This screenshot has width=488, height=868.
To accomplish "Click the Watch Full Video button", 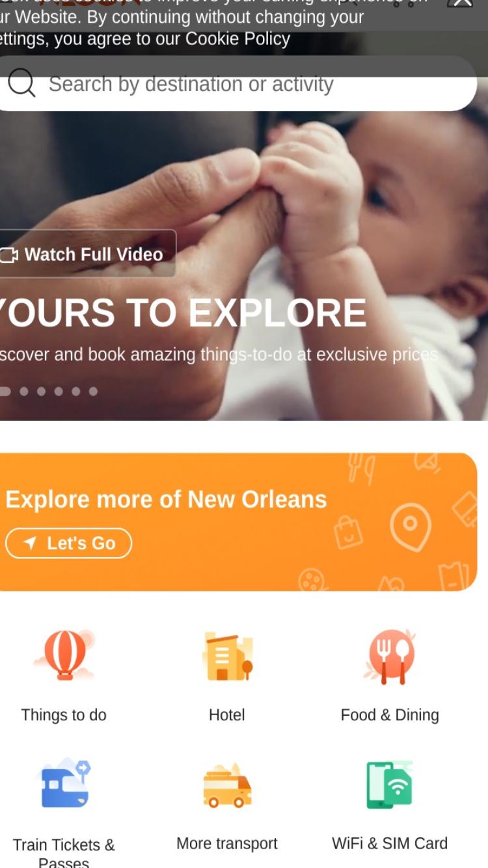I will [x=87, y=254].
